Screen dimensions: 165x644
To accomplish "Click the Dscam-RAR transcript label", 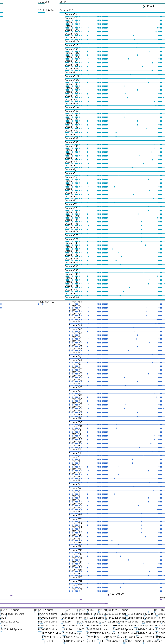I will [72, 212].
